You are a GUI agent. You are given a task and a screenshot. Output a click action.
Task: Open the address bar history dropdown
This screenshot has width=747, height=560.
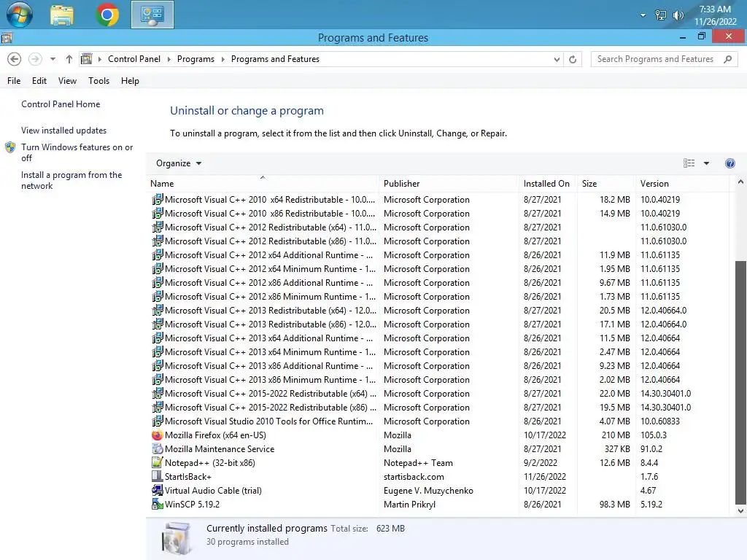557,60
